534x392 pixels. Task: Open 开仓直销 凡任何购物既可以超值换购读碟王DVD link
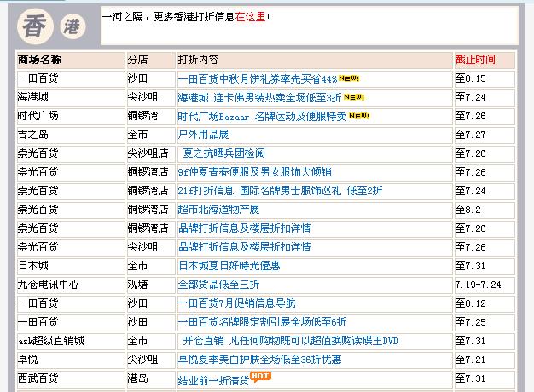(x=291, y=341)
